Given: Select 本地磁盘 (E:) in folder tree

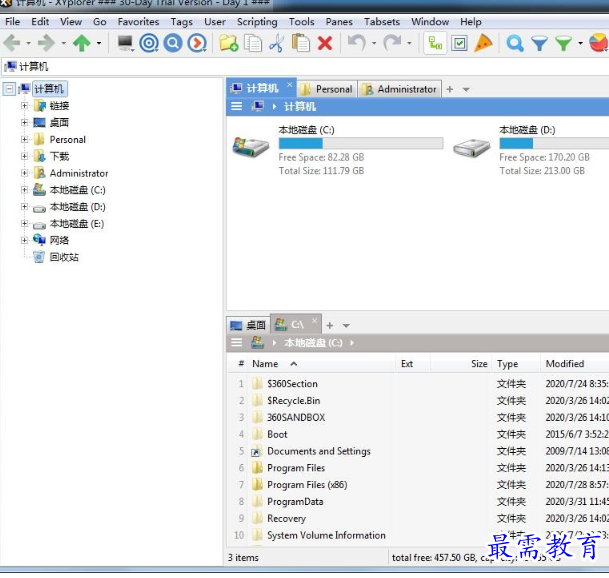Looking at the screenshot, I should point(77,224).
